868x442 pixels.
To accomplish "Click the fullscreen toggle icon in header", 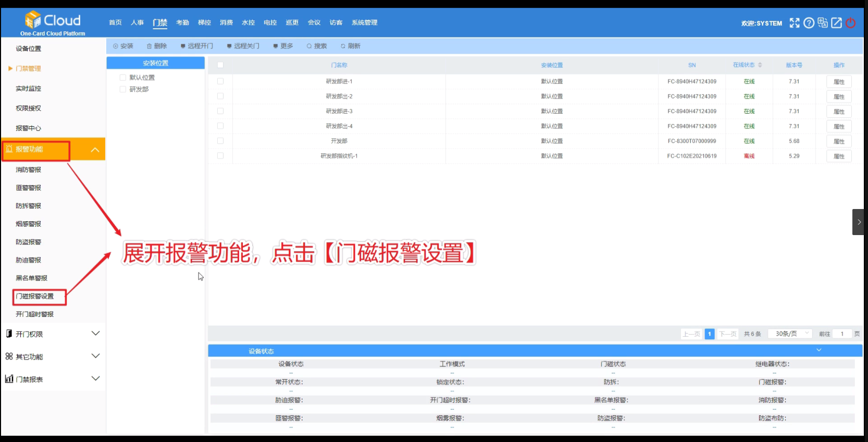I will (x=794, y=23).
